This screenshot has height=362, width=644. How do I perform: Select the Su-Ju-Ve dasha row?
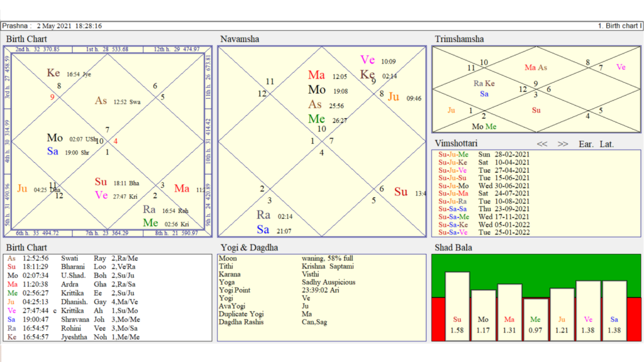click(484, 170)
